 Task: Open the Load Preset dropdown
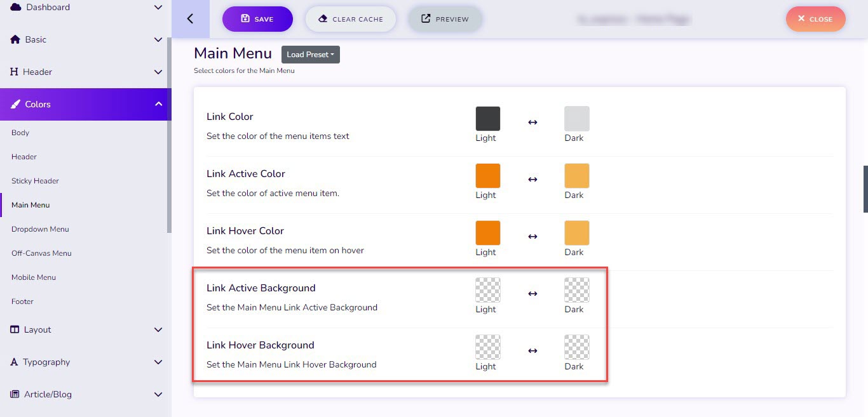pos(311,55)
